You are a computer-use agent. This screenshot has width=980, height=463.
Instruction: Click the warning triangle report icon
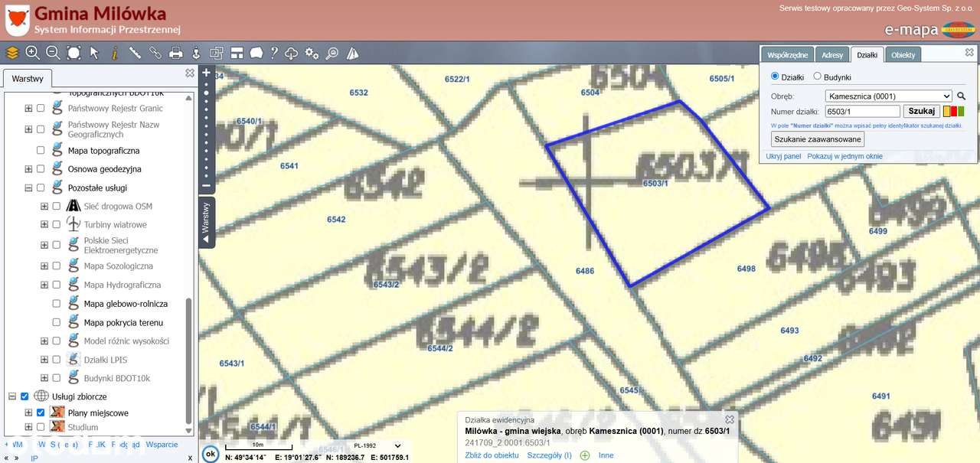click(352, 53)
